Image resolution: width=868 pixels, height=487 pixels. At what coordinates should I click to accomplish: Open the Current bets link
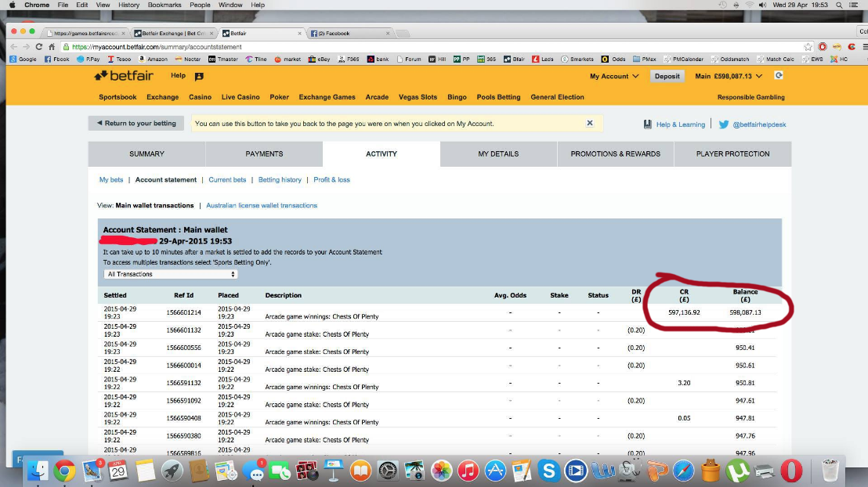[x=227, y=180]
